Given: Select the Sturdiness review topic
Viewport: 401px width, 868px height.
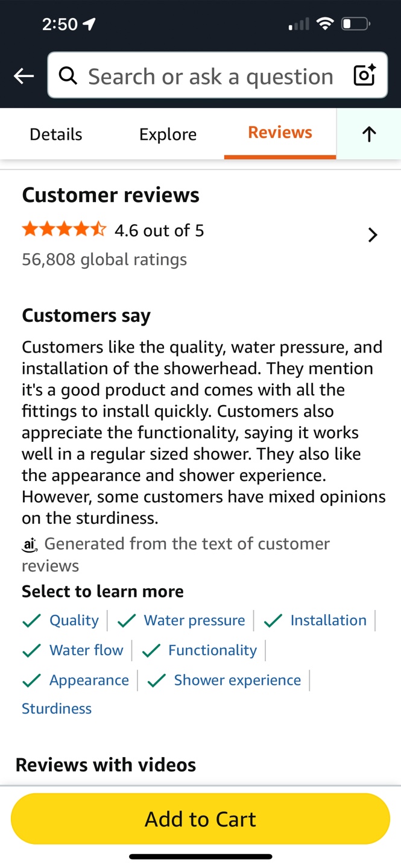Looking at the screenshot, I should pos(56,708).
